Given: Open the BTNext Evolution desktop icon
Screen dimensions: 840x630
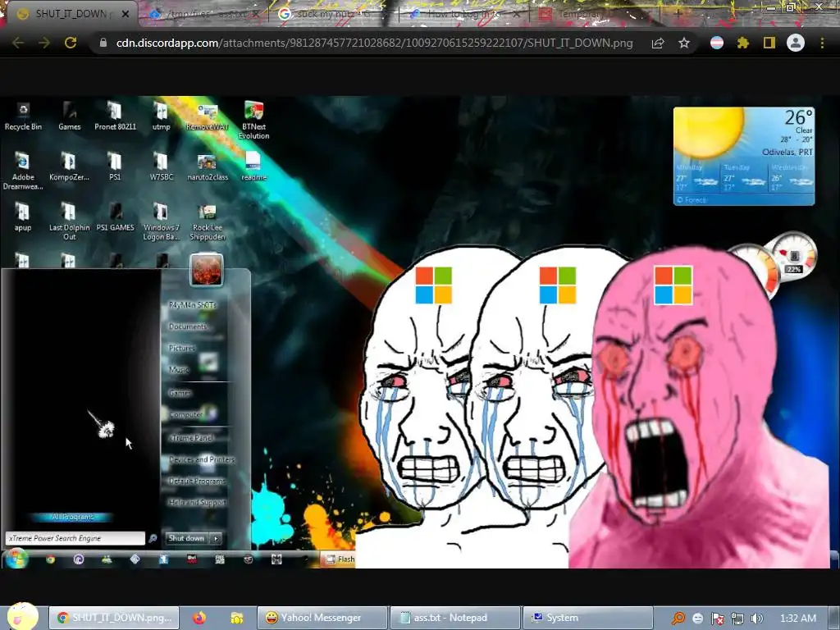Looking at the screenshot, I should click(x=253, y=120).
